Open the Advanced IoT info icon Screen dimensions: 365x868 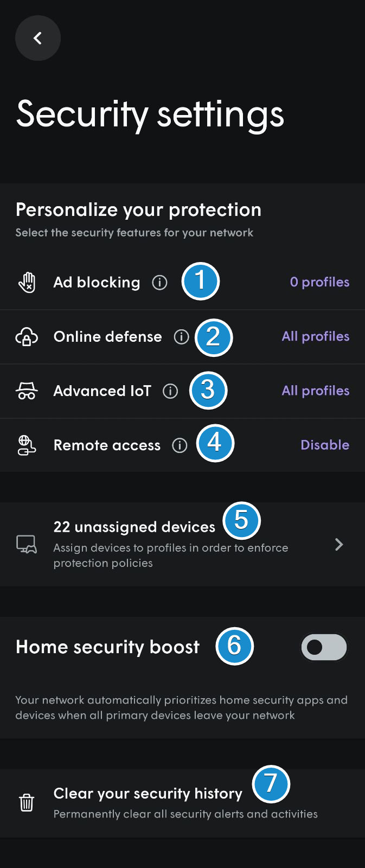click(x=170, y=391)
